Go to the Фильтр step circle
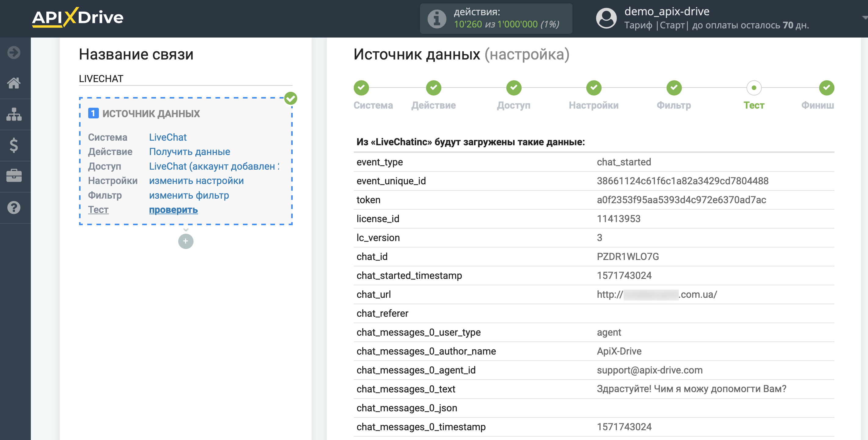 click(x=674, y=88)
